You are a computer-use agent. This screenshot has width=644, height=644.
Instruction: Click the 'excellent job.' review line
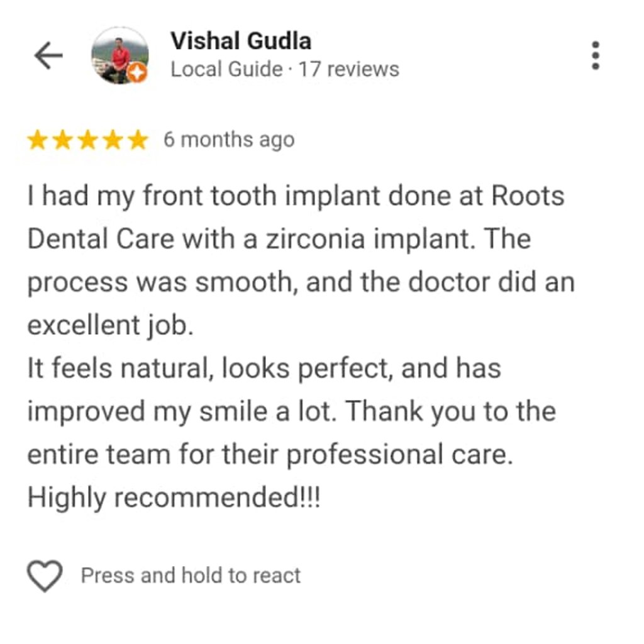pyautogui.click(x=110, y=325)
